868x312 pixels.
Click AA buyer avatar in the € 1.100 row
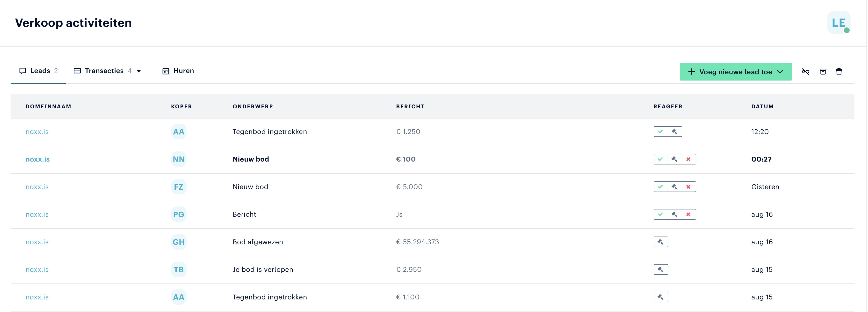[179, 297]
